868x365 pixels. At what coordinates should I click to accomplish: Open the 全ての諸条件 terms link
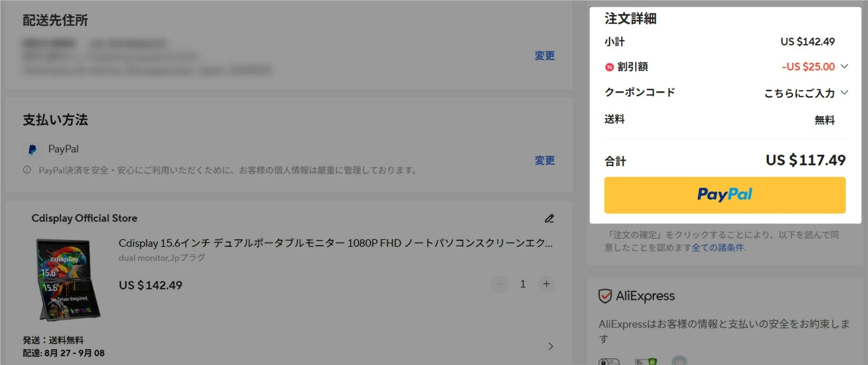pyautogui.click(x=718, y=247)
